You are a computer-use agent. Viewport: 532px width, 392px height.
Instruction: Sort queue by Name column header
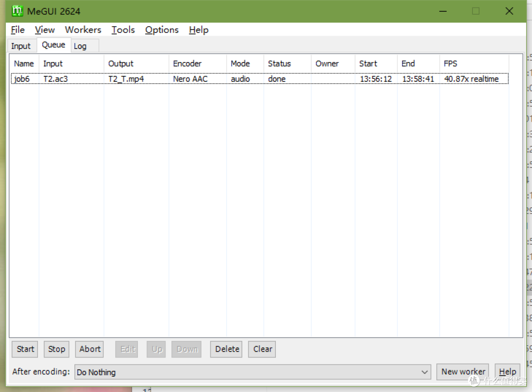pos(24,64)
